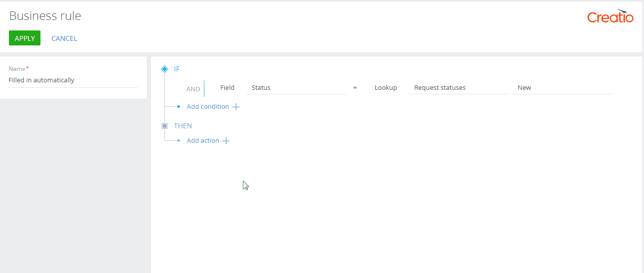Click the Business rule page title
Viewport: 644px width, 273px height.
point(45,16)
